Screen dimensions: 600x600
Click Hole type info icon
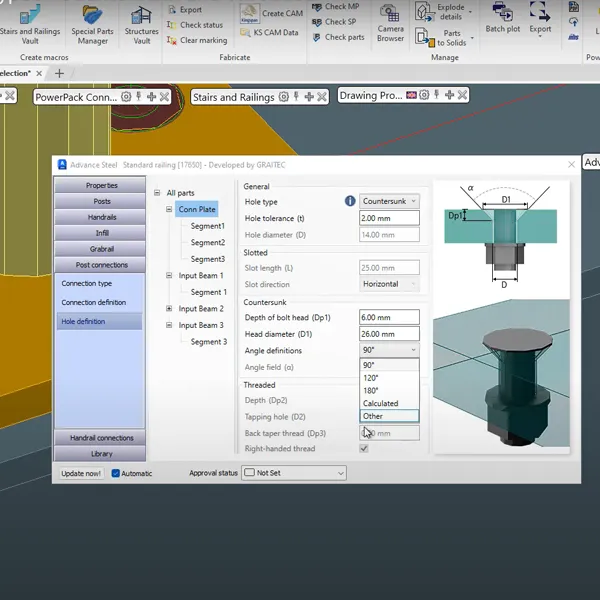pyautogui.click(x=350, y=201)
